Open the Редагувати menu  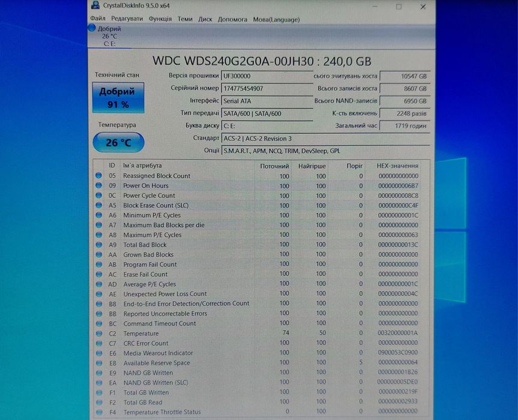click(x=127, y=19)
